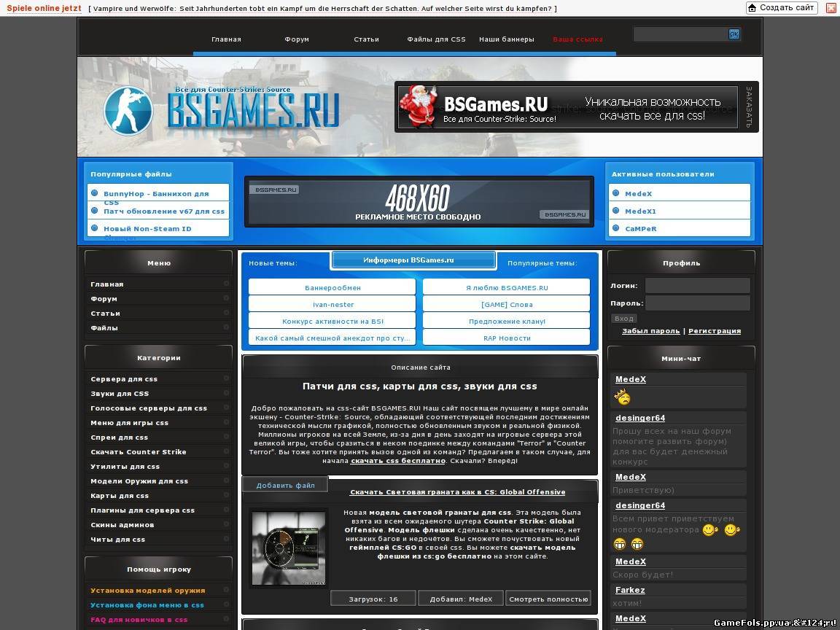Click the Смотреть полностью button
The height and width of the screenshot is (630, 840).
(x=548, y=599)
